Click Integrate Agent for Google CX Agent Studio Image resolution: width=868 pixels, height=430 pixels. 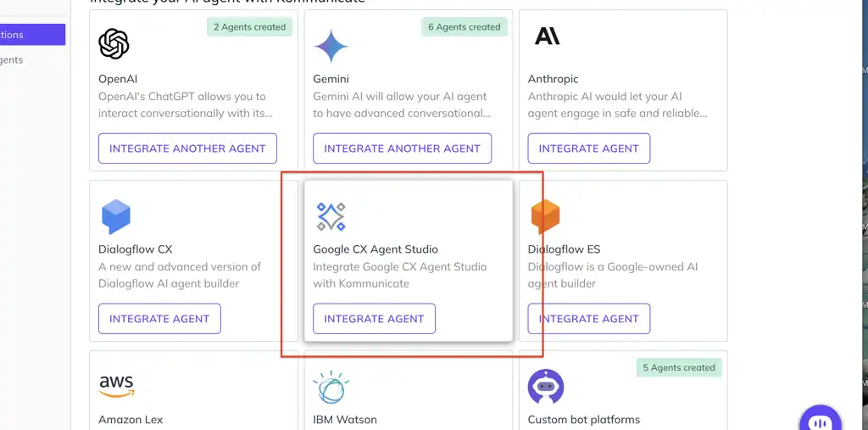click(x=374, y=319)
